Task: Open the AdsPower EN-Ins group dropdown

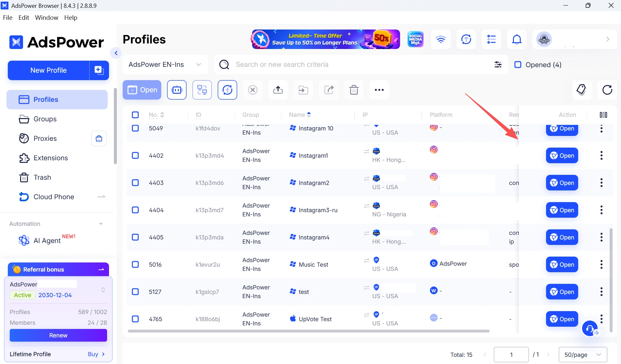Action: point(165,65)
